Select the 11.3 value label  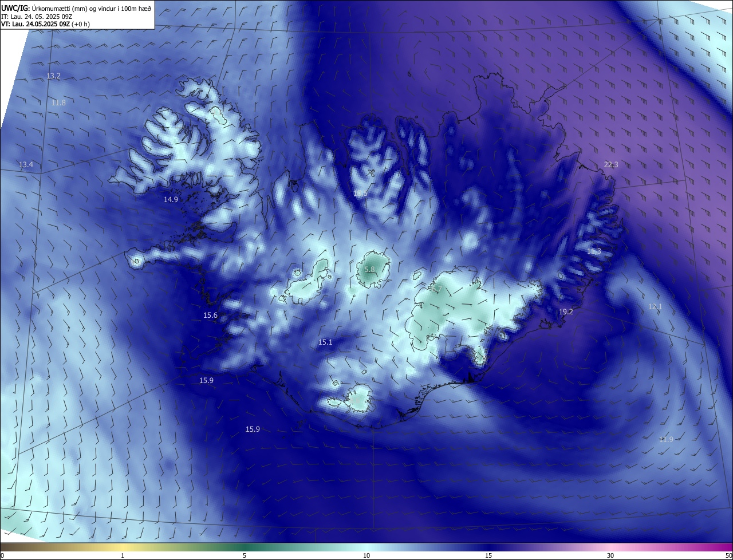[594, 251]
